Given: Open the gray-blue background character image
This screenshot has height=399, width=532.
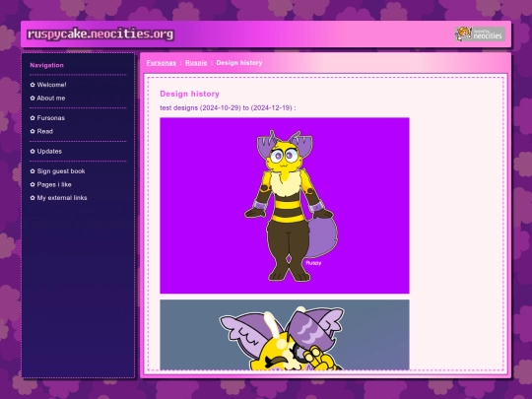Looking at the screenshot, I should 285,335.
